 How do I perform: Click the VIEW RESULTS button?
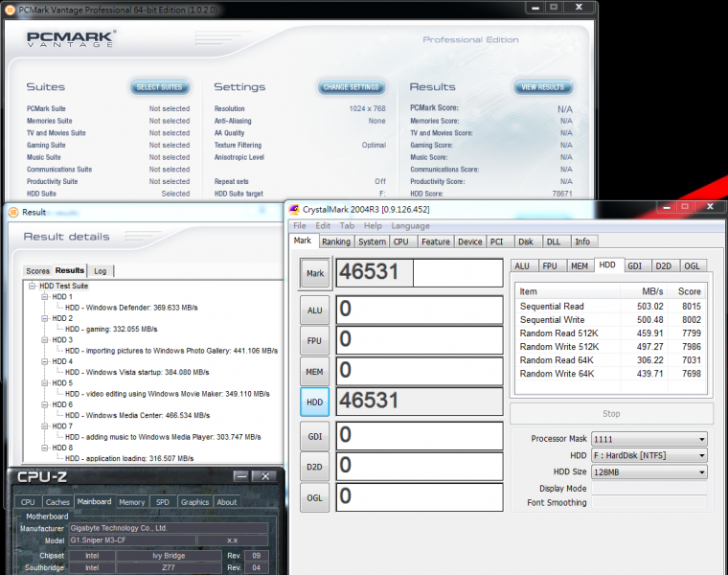point(542,87)
